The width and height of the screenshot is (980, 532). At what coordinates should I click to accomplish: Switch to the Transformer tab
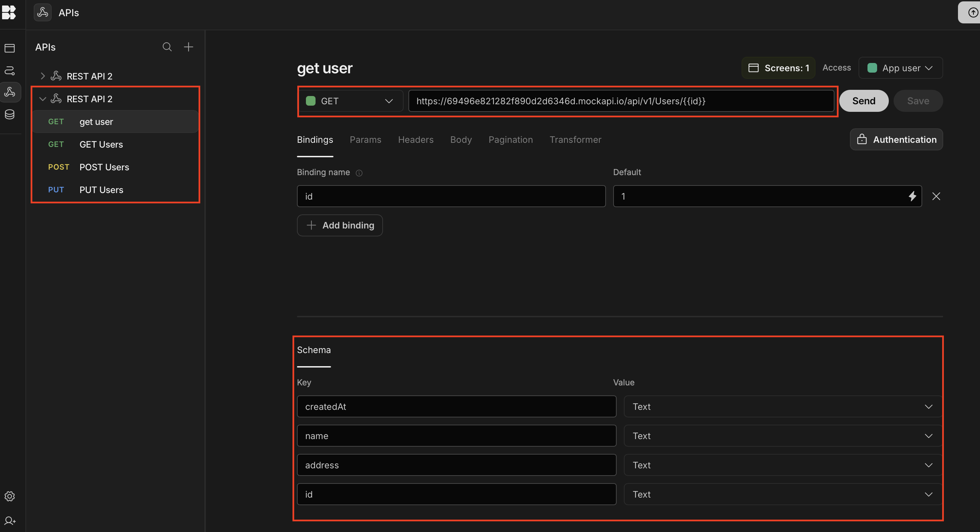click(575, 140)
